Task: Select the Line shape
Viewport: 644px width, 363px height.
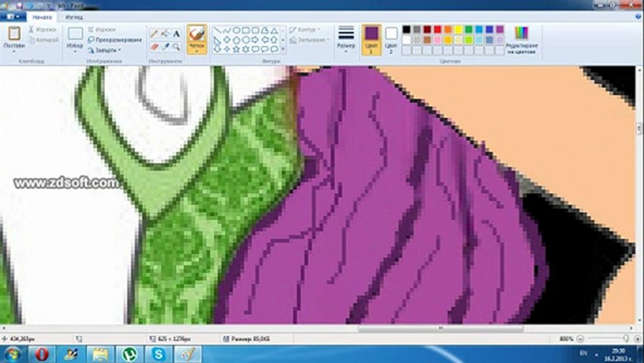Action: [x=218, y=30]
